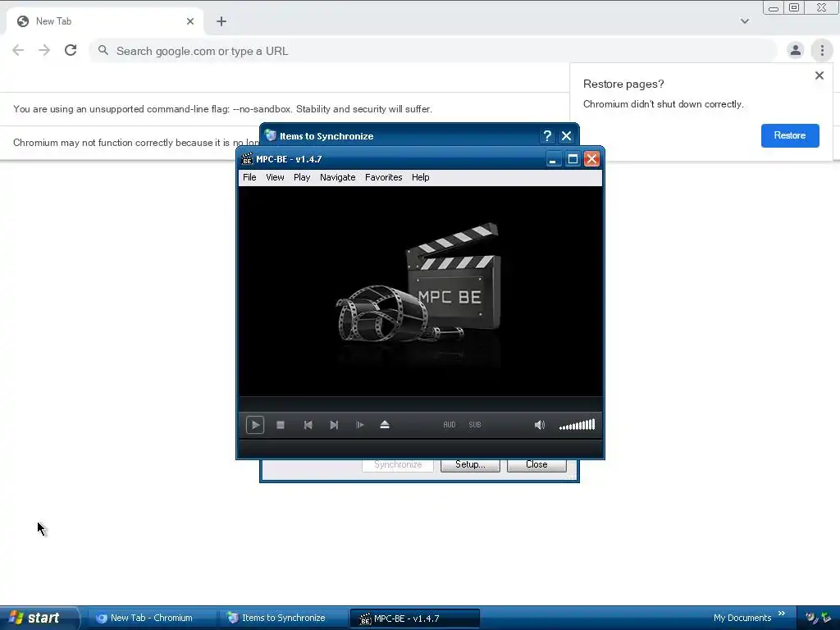Click the search magnifier icon in address bar
This screenshot has width=840, height=630.
point(103,50)
